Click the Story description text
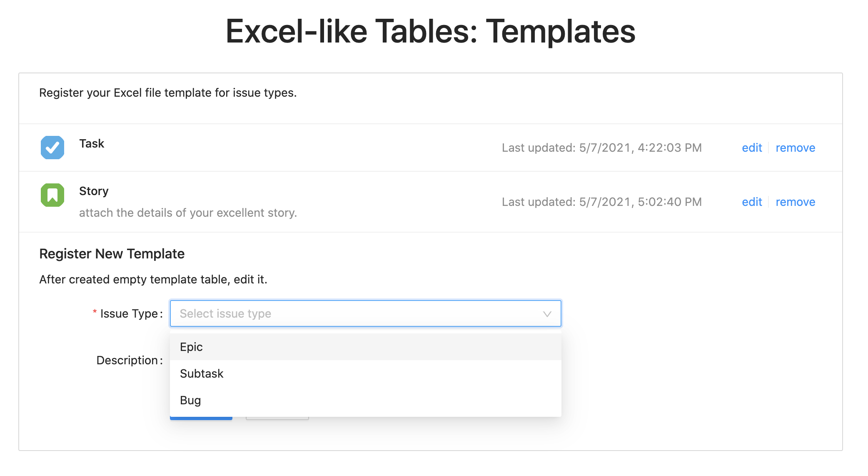This screenshot has height=476, width=868. pos(188,213)
